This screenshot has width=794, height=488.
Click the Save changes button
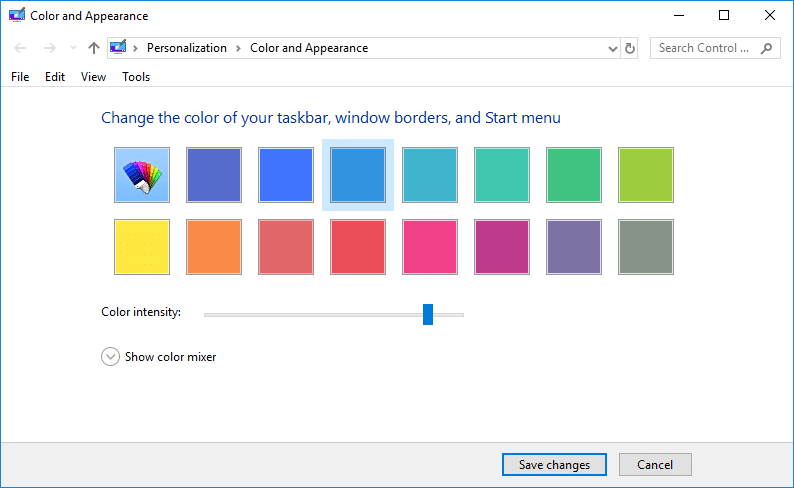554,465
